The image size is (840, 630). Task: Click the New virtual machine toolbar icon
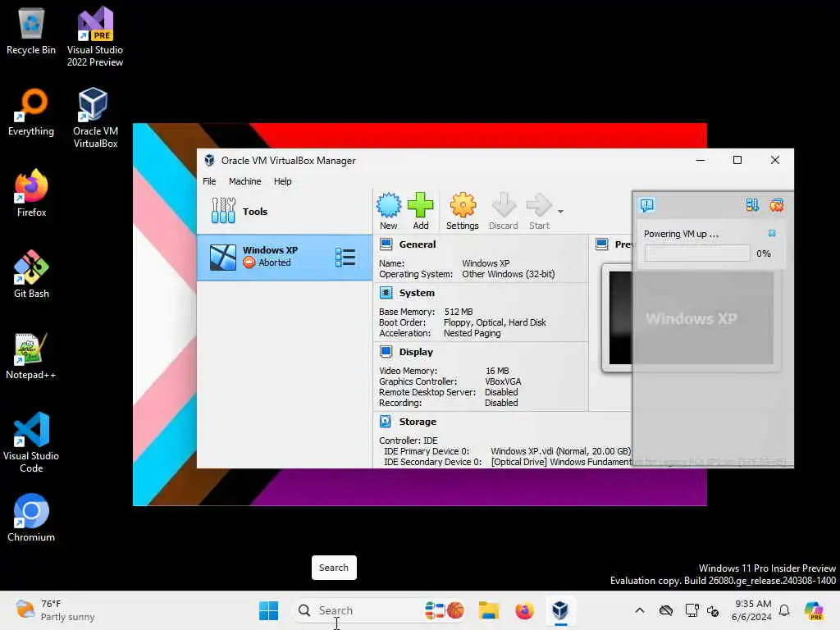[388, 206]
